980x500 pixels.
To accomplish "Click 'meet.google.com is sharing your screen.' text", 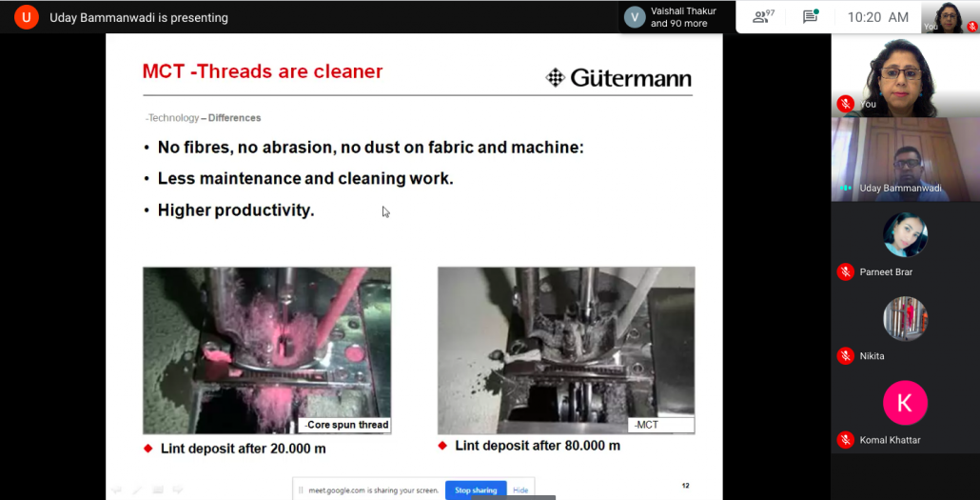I will pos(374,490).
